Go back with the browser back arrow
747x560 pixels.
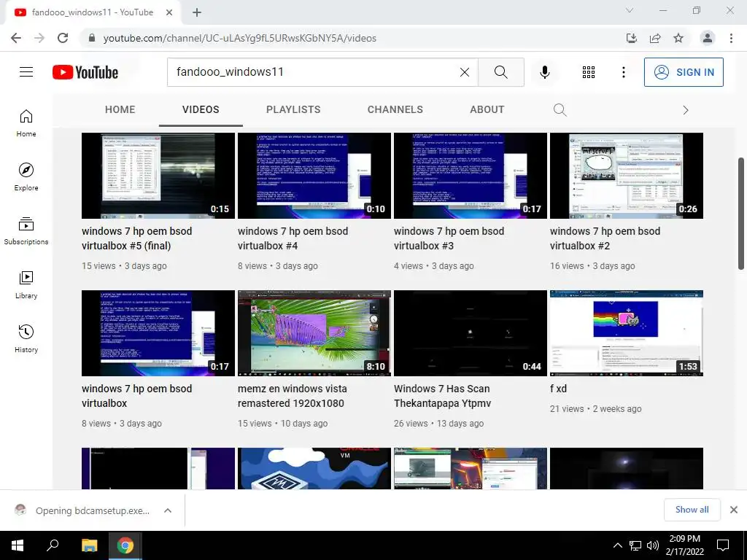click(16, 38)
